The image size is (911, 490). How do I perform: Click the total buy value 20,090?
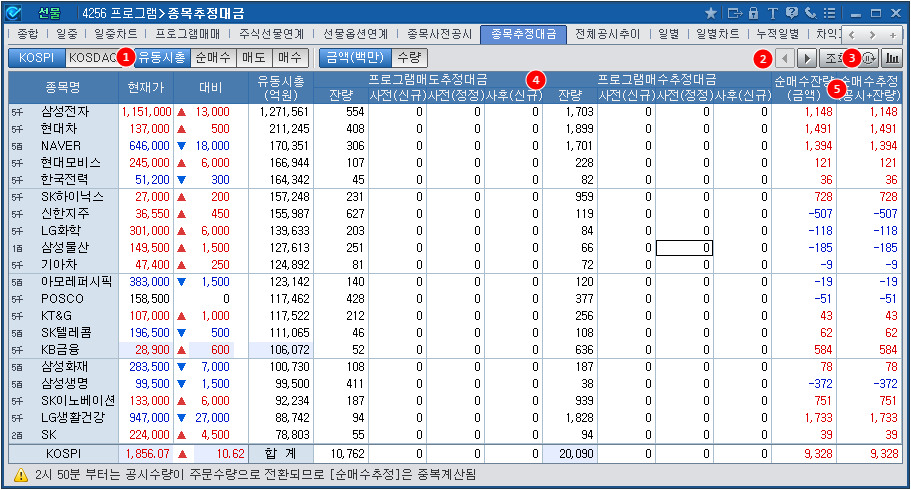click(x=576, y=454)
